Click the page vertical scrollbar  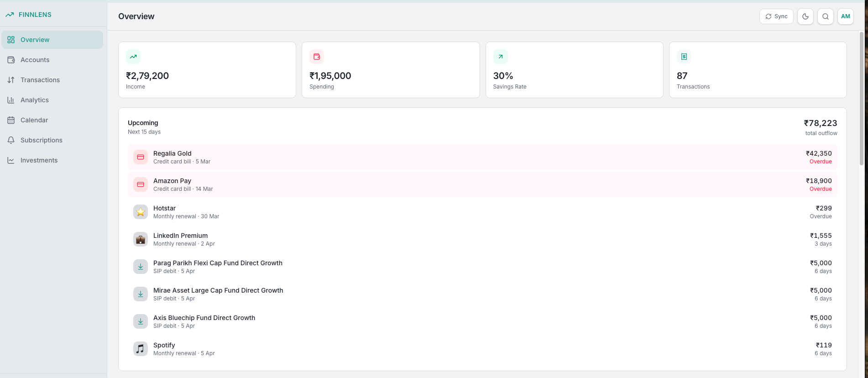tap(862, 98)
